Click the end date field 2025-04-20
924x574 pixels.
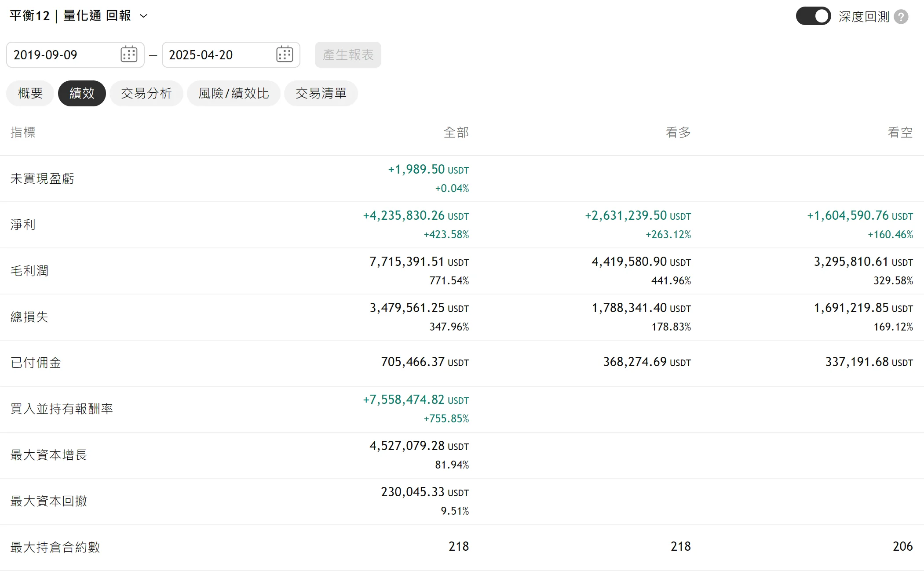(x=231, y=54)
